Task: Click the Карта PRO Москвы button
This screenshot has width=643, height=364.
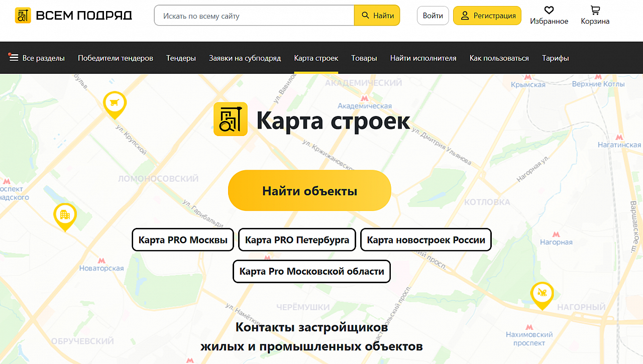Action: [183, 240]
